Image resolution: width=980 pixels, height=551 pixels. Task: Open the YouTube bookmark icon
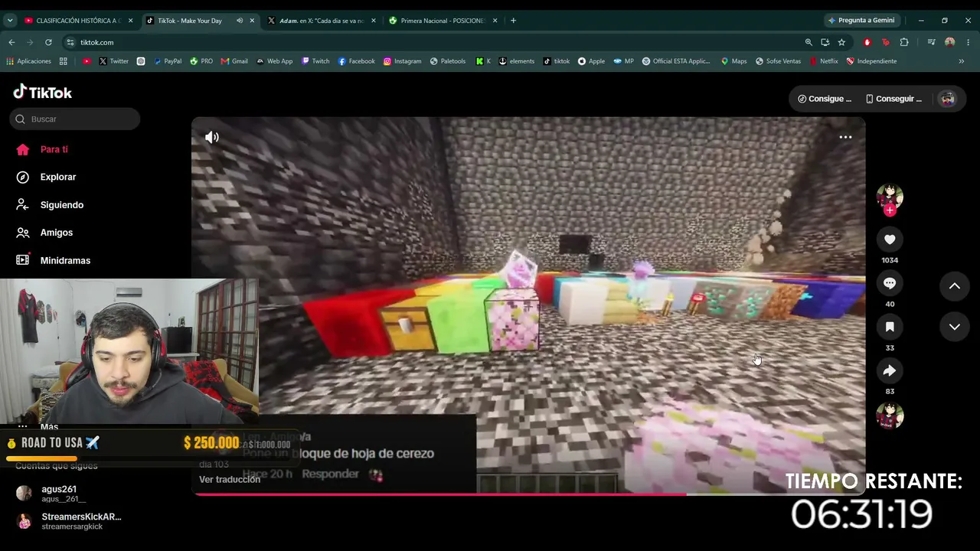[87, 61]
